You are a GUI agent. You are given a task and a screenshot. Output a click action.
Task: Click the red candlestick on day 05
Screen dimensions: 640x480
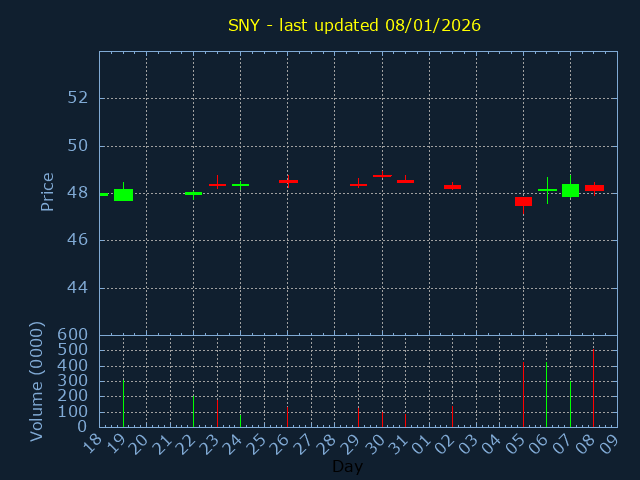523,201
